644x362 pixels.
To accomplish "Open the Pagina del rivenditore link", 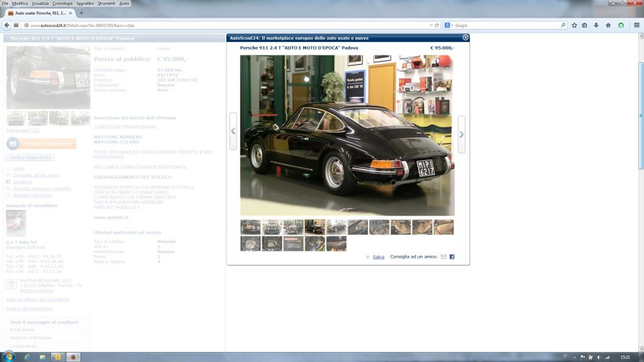I will [29, 309].
